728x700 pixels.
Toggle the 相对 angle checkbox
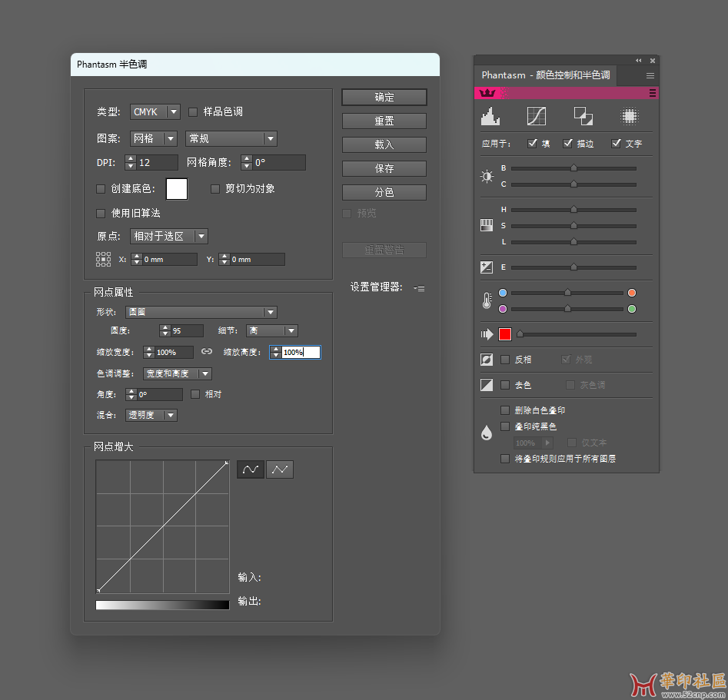click(x=195, y=394)
